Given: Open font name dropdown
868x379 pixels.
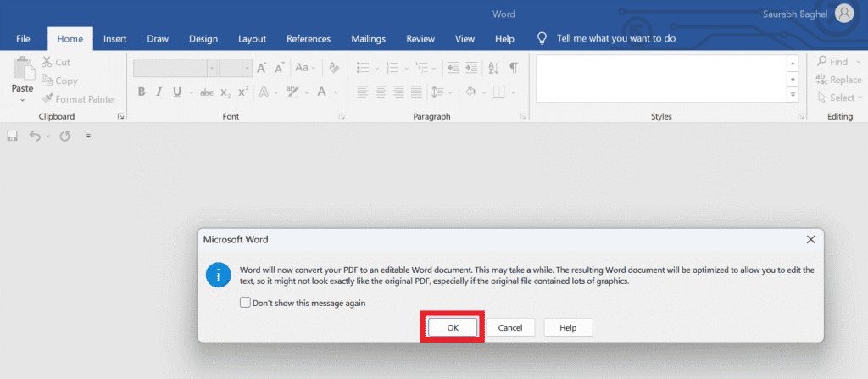Looking at the screenshot, I should (211, 68).
